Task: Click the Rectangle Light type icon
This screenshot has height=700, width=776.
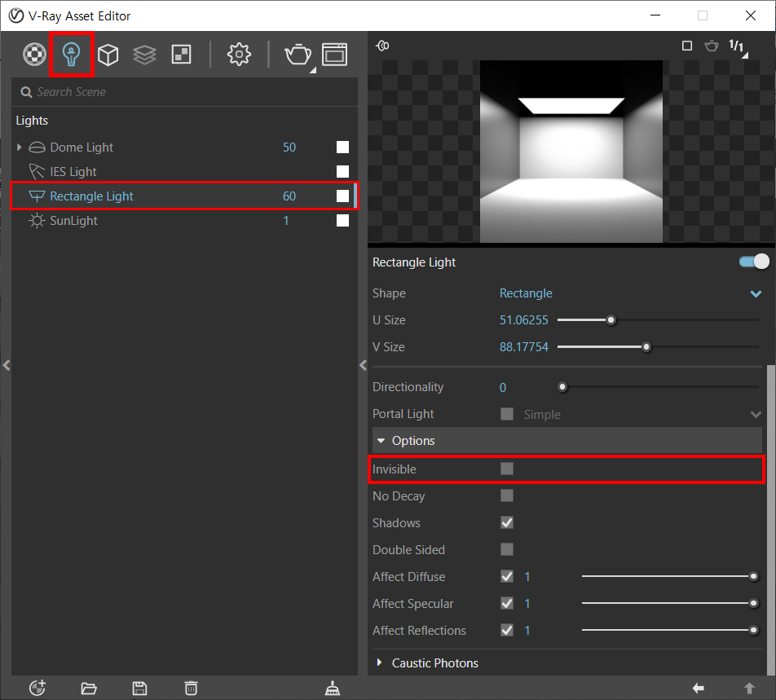Action: point(37,196)
